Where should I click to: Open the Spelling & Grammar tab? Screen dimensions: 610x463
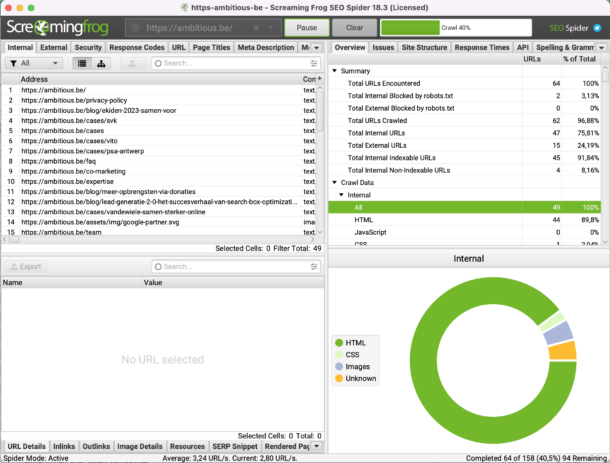(565, 47)
